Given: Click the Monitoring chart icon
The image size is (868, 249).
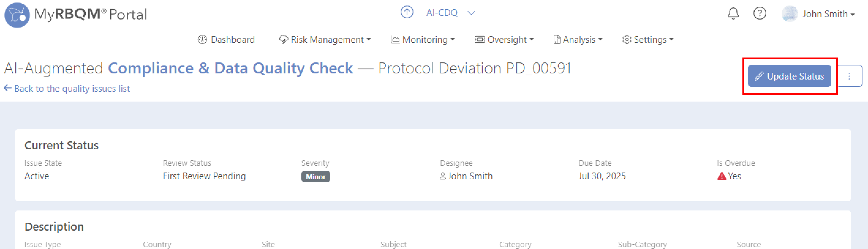Looking at the screenshot, I should pos(395,40).
